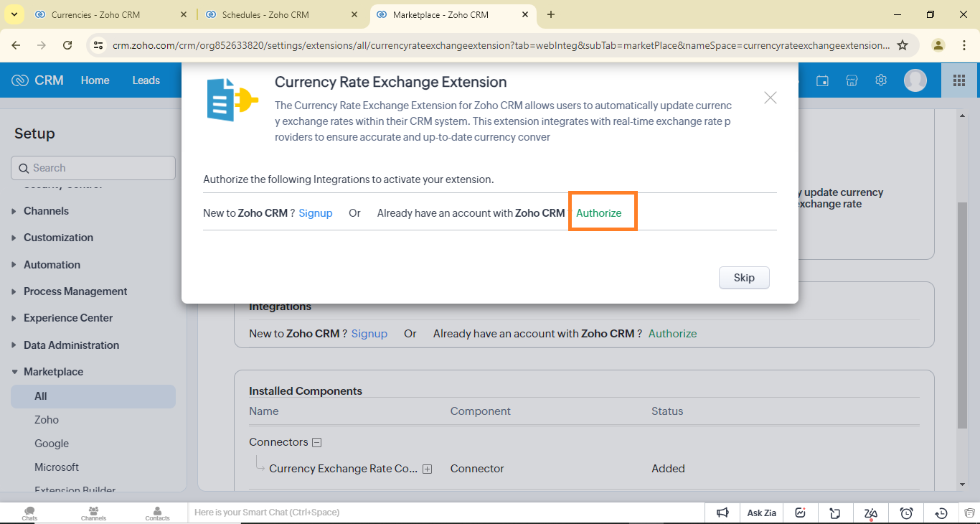Open the alarm clock reminders icon
980x524 pixels.
(x=907, y=513)
